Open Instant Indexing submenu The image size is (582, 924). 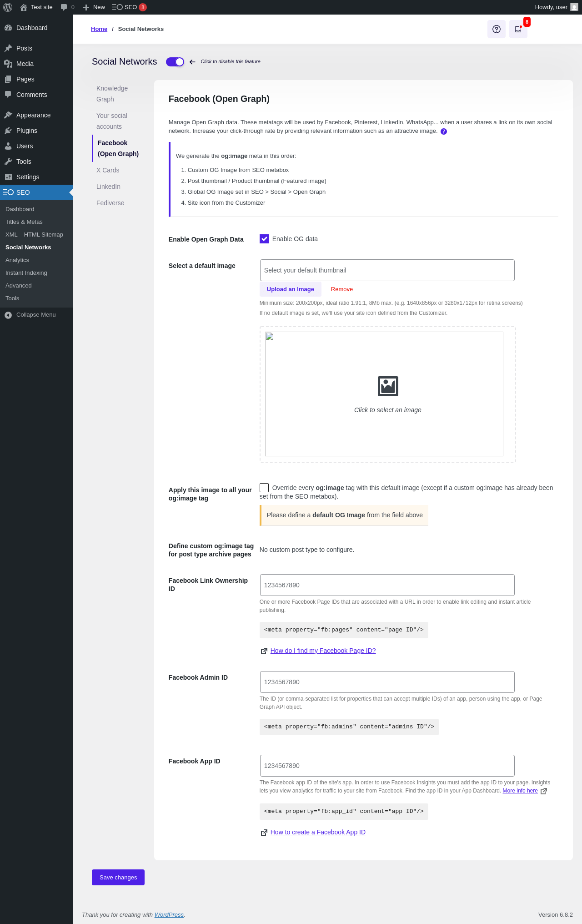point(36,273)
